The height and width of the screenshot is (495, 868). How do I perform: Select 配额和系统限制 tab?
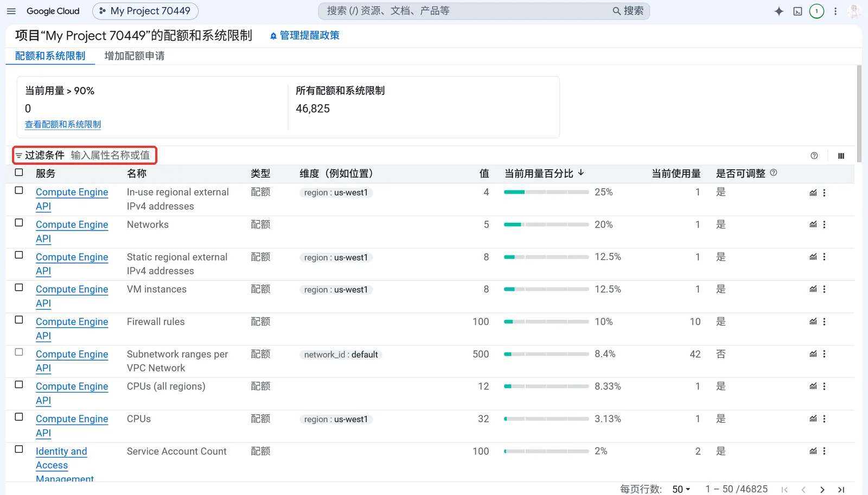click(50, 56)
